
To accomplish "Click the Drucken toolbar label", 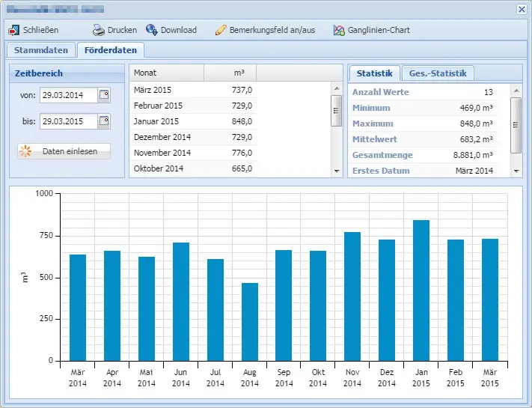I will click(x=122, y=30).
